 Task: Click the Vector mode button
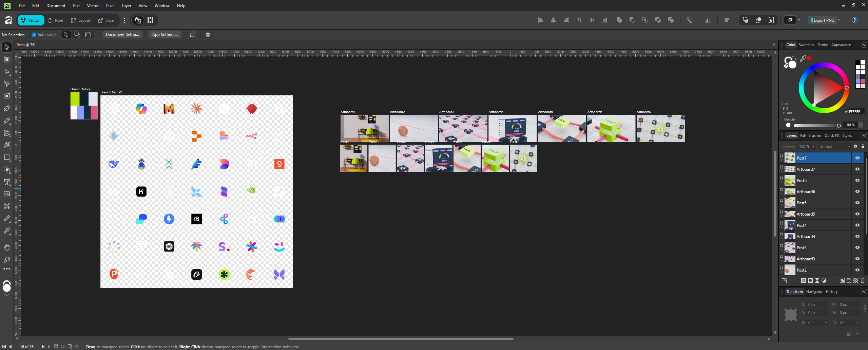click(x=31, y=20)
